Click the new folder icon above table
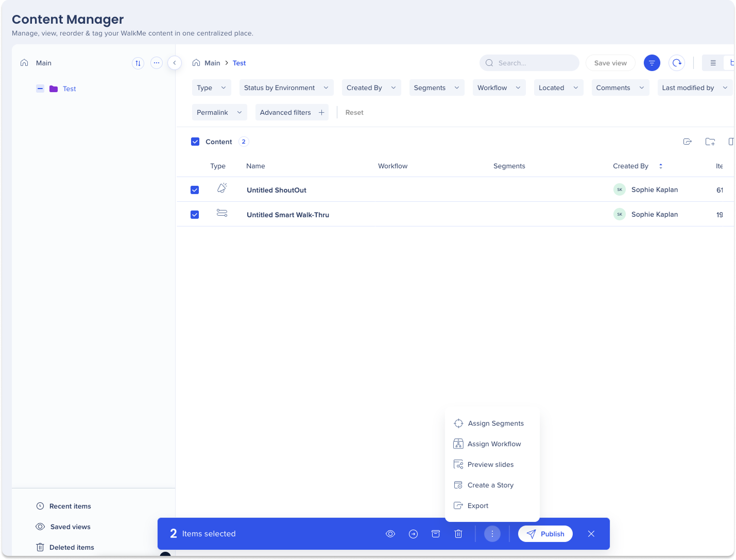The height and width of the screenshot is (560, 736). pos(710,142)
